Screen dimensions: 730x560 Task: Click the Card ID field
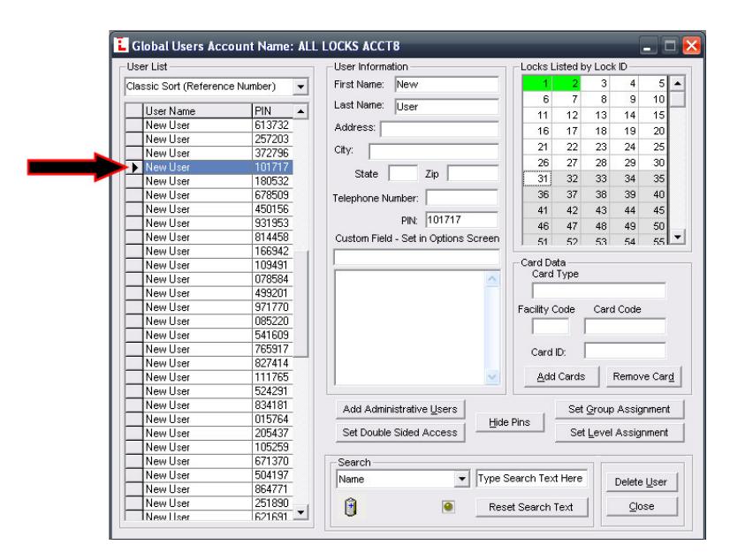[625, 351]
